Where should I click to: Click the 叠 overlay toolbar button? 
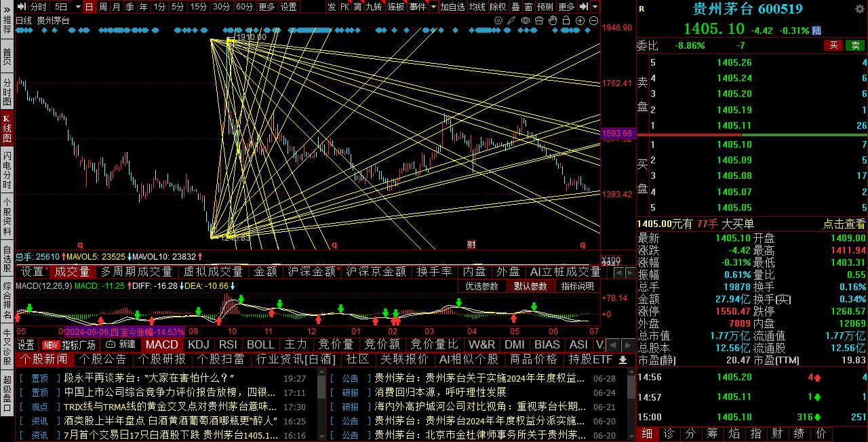tap(515, 7)
